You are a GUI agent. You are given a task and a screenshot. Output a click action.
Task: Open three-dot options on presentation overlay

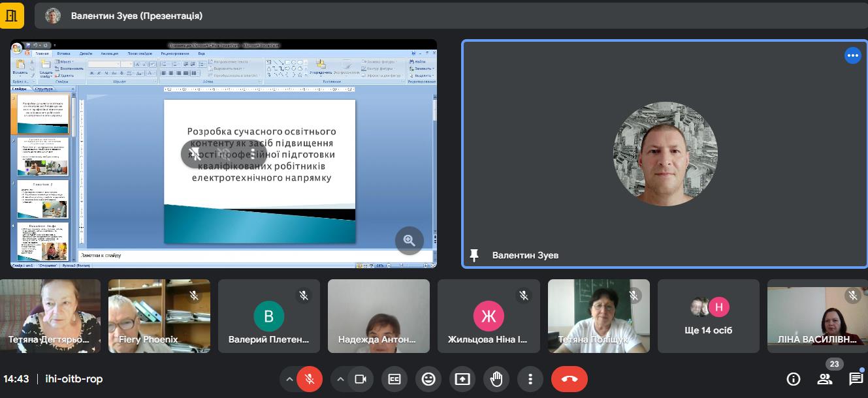pyautogui.click(x=252, y=154)
